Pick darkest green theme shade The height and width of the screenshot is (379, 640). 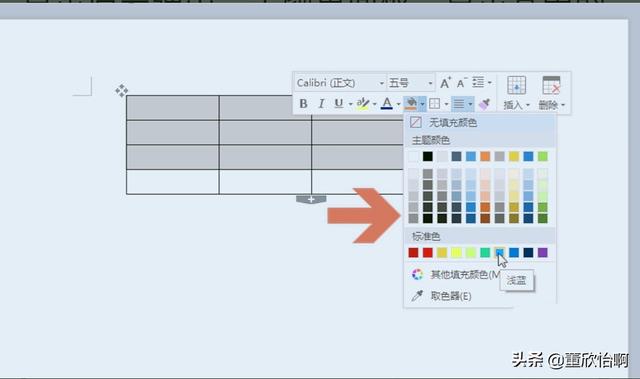(x=542, y=218)
